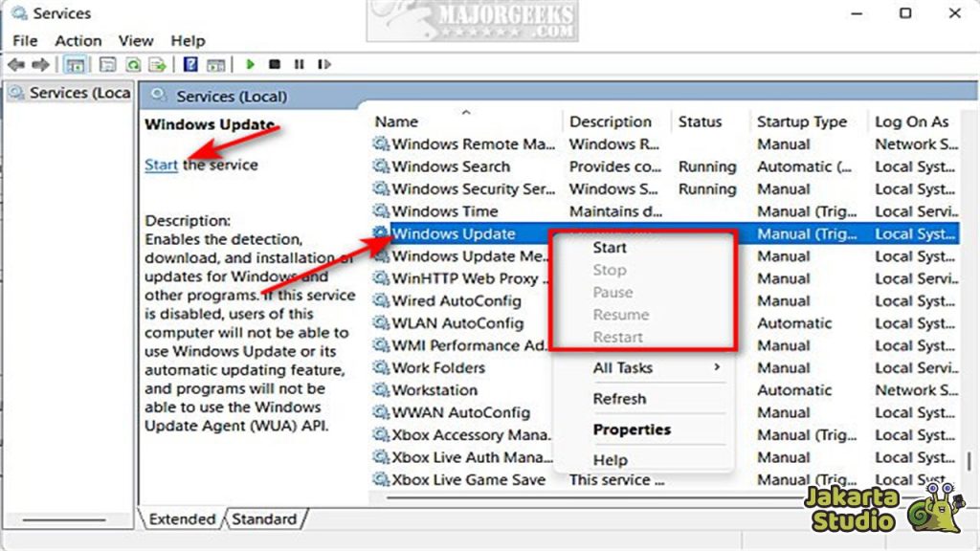Viewport: 980px width, 551px height.
Task: Click the Export List toolbar icon
Action: pyautogui.click(x=158, y=64)
